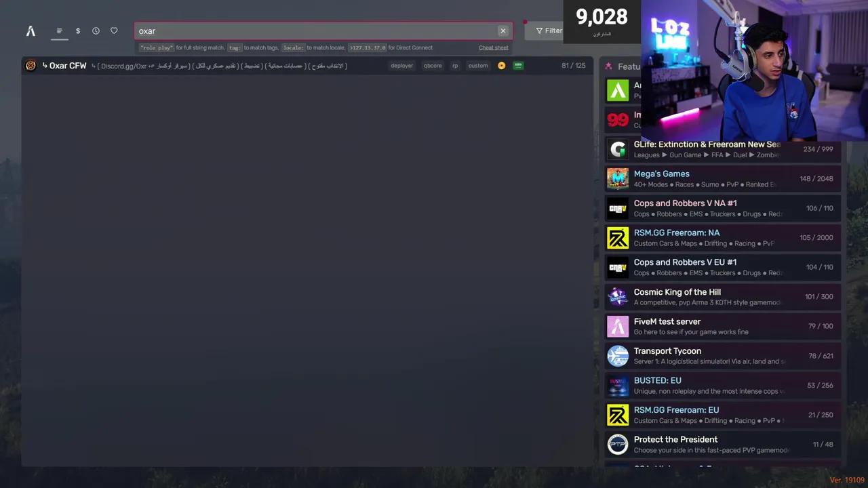Click the green featured server logo at top

(618, 90)
